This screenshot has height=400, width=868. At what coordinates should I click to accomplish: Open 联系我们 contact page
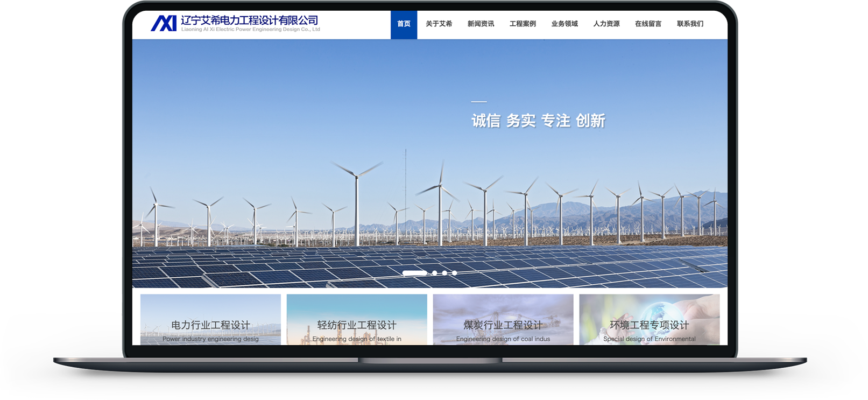click(x=690, y=24)
